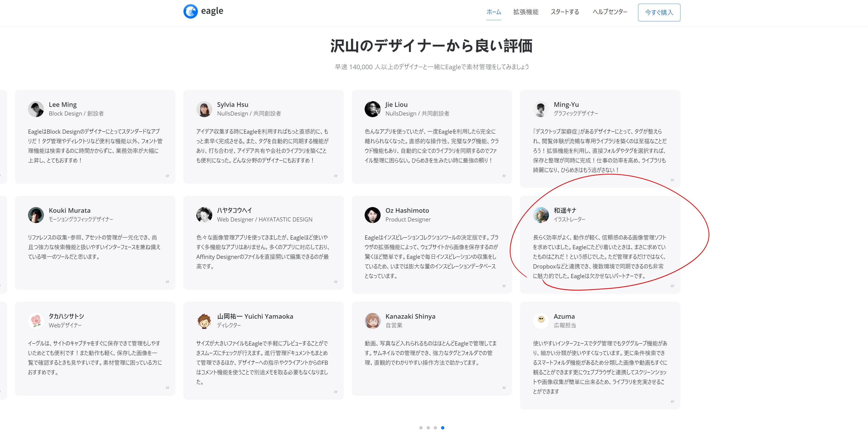Click Oz Hashimoto's avatar
868x434 pixels.
(372, 215)
